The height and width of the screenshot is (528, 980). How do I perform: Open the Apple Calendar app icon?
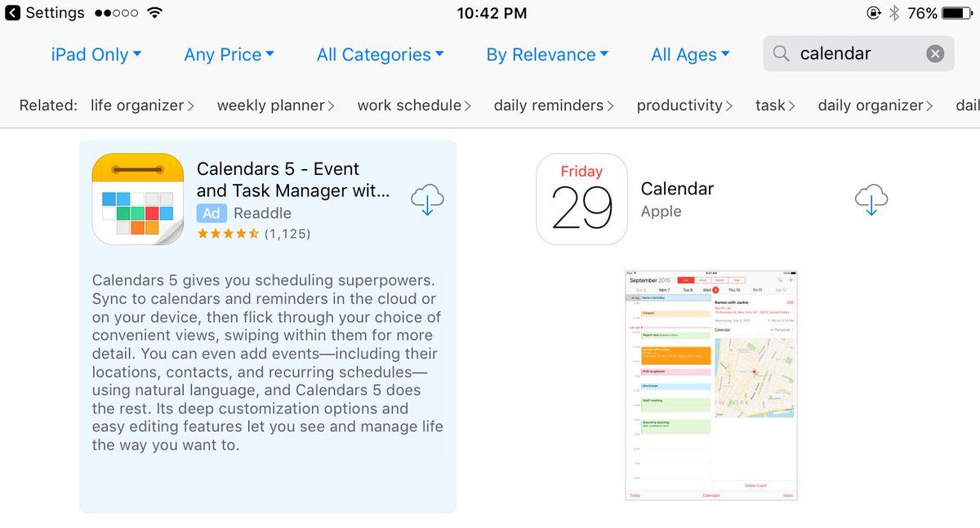coord(581,199)
